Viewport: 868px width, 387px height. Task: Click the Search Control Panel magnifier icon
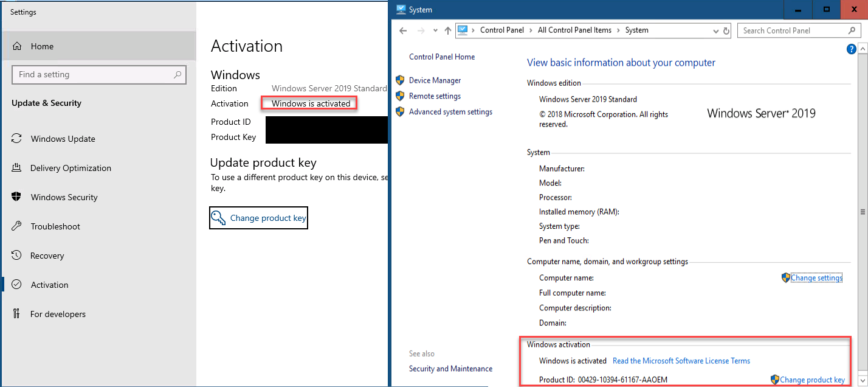(852, 30)
